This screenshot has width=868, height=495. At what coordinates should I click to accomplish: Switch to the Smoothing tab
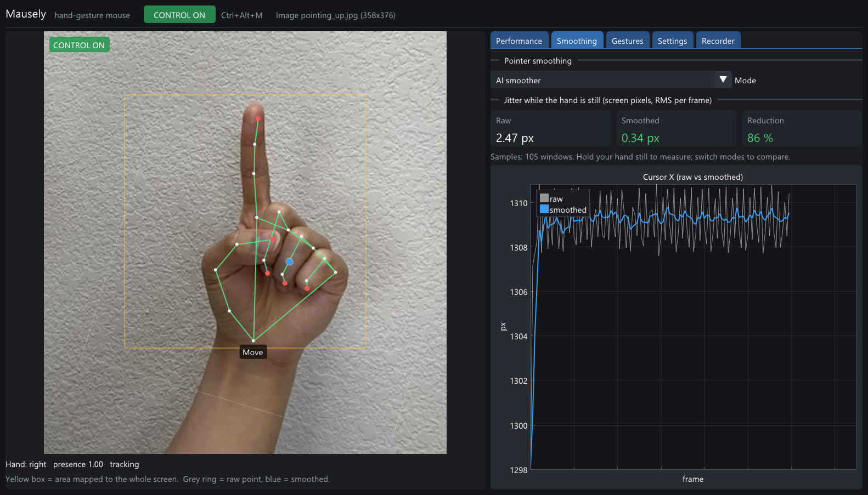tap(577, 41)
